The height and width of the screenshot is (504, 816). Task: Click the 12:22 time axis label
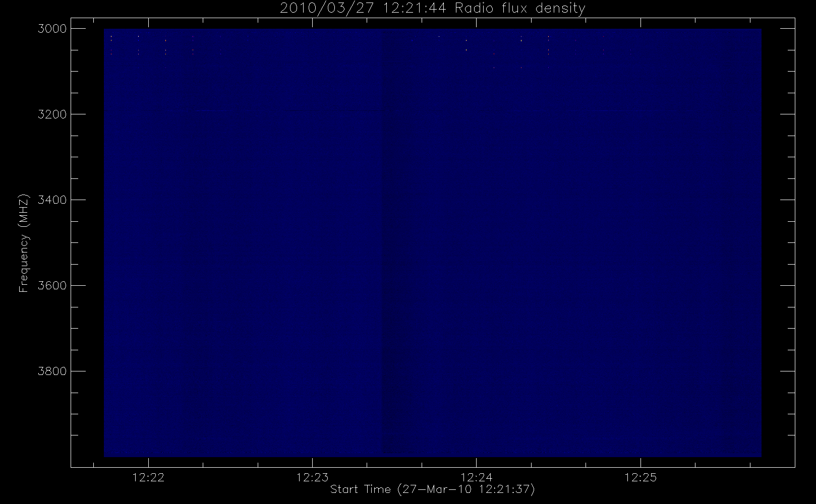pos(148,477)
